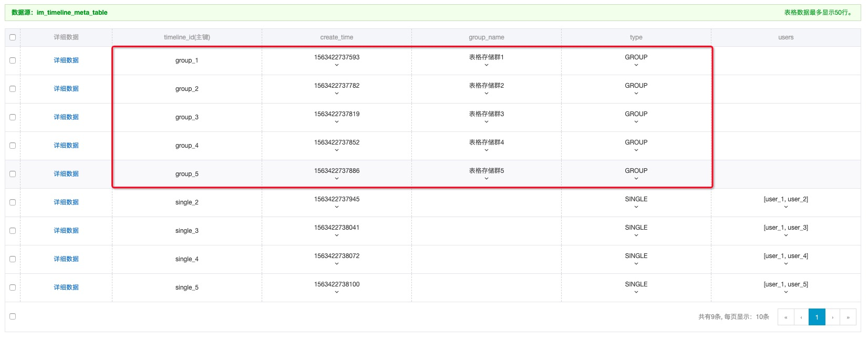Click the create_time column header
The image size is (868, 339).
coord(337,37)
